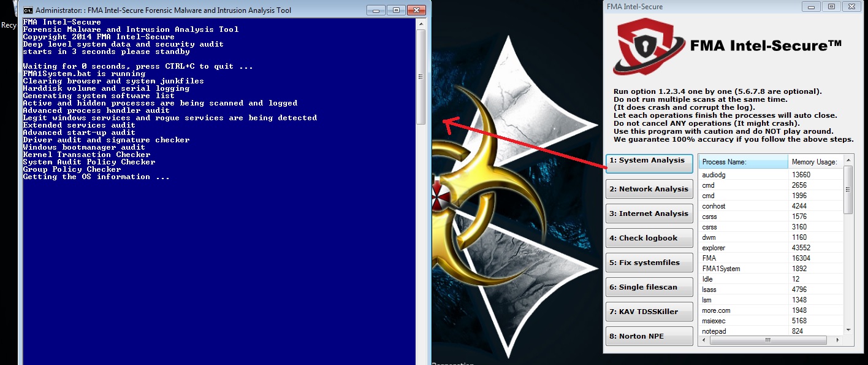The height and width of the screenshot is (365, 868).
Task: Click process list vertical scrollbar thumb
Action: pos(848,190)
